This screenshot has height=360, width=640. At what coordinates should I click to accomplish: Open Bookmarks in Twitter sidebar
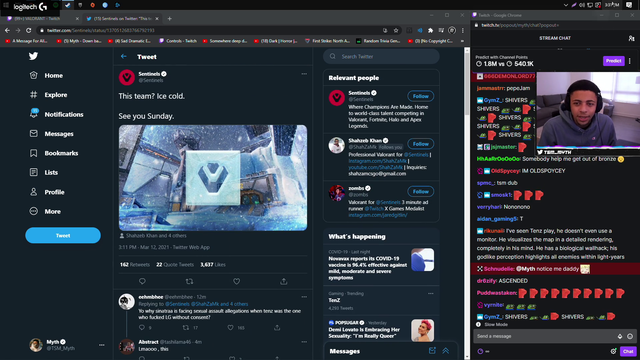tap(53, 153)
